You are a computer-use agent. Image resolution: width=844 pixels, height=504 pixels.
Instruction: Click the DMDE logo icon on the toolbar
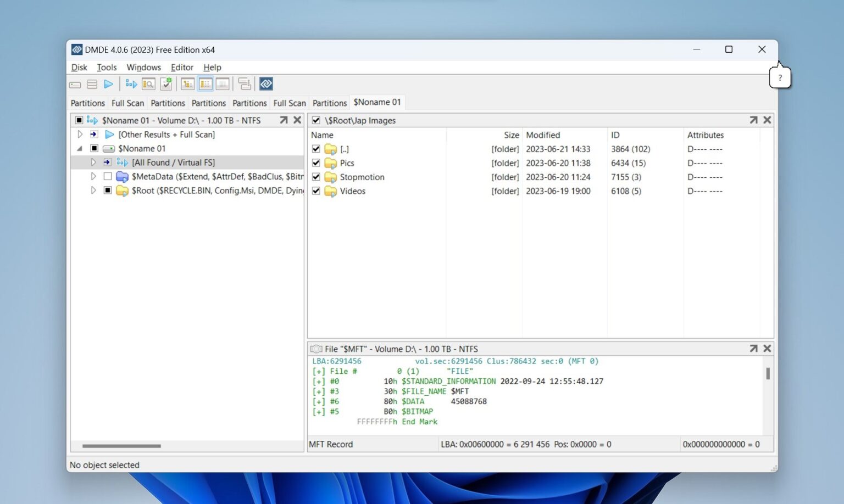266,83
